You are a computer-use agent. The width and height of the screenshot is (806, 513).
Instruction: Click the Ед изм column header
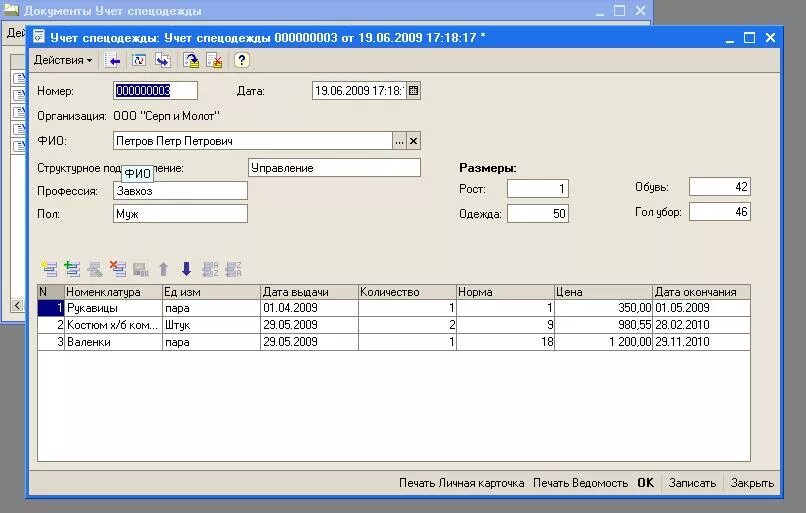point(211,292)
